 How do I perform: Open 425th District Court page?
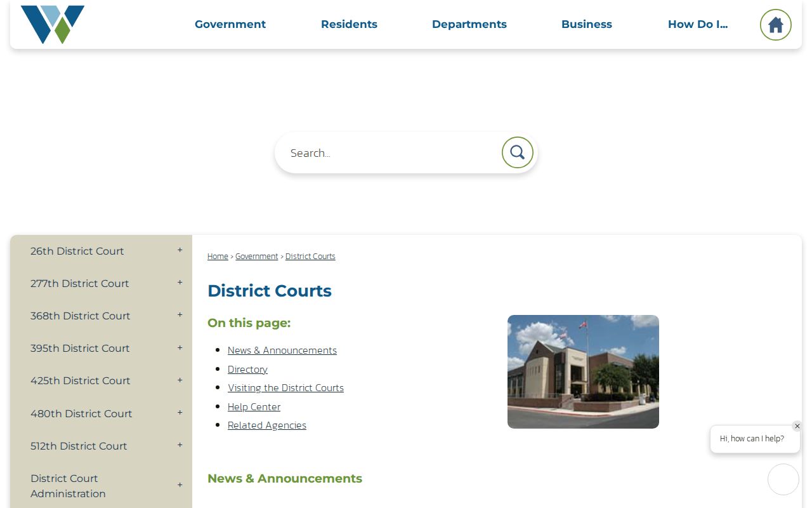click(x=81, y=380)
